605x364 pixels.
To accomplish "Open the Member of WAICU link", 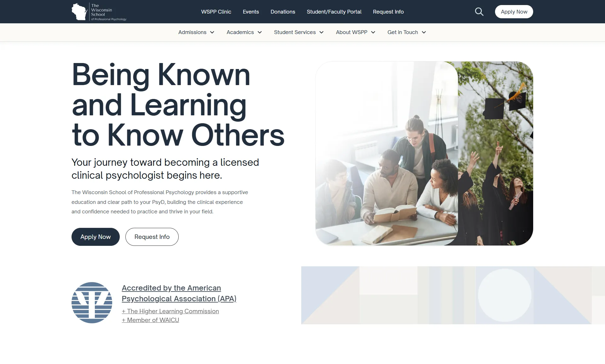I will [150, 320].
